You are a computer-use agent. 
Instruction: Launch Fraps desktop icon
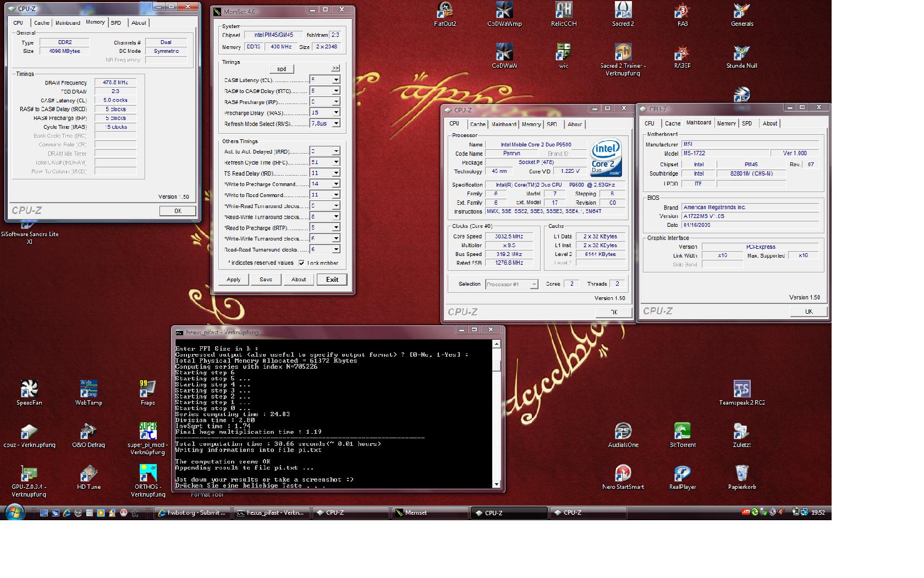click(148, 393)
